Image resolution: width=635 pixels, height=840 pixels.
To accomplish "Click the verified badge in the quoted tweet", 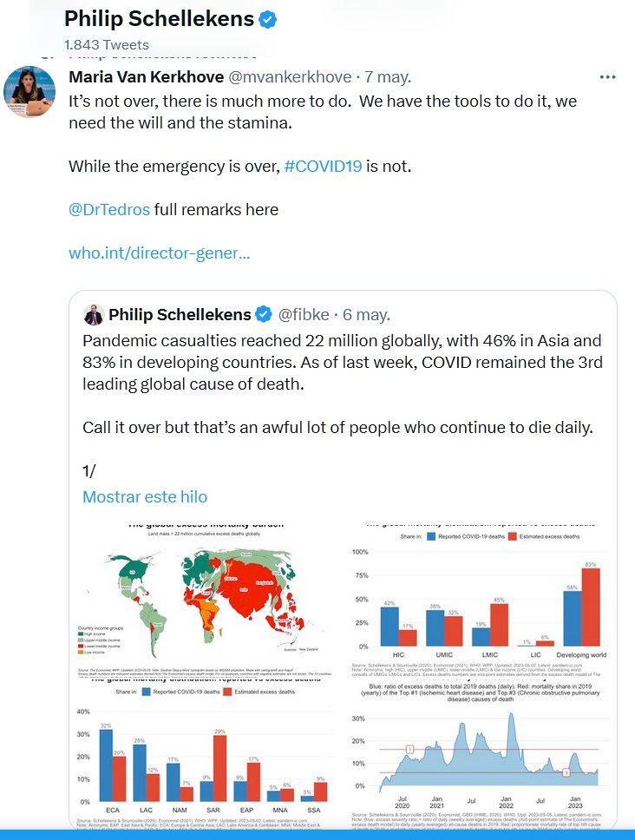I will (264, 313).
